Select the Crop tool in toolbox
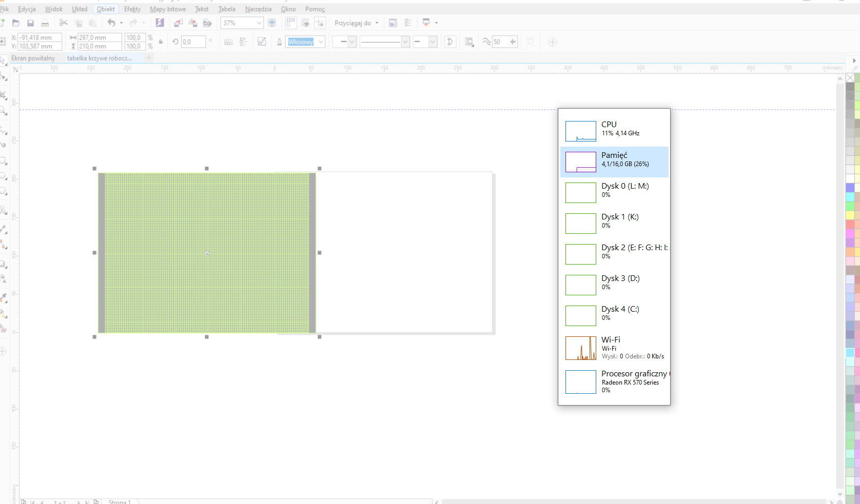 (x=4, y=95)
